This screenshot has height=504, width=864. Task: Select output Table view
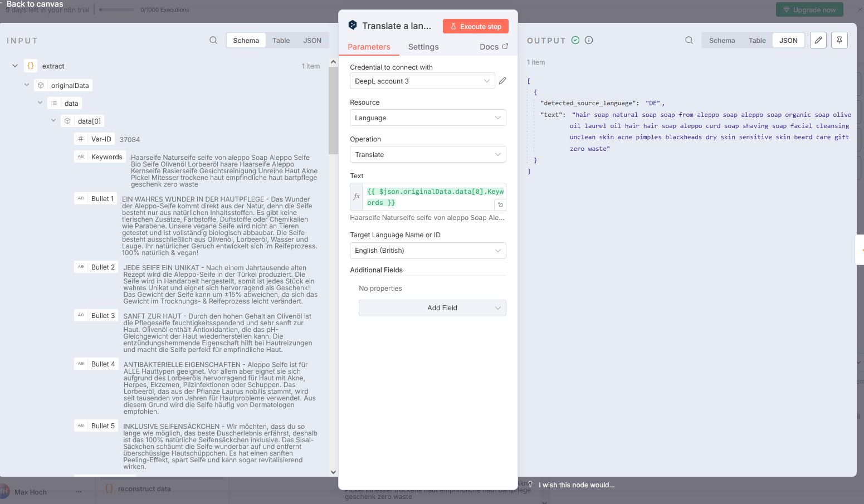point(757,40)
